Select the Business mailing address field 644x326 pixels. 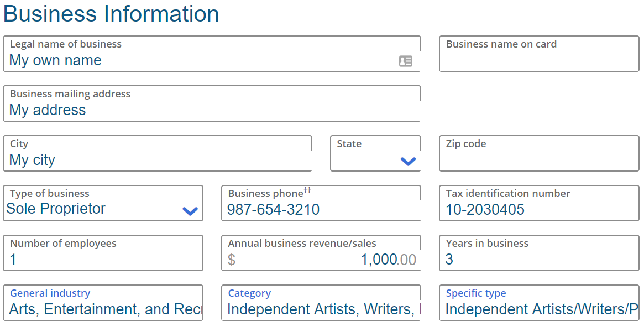[212, 110]
